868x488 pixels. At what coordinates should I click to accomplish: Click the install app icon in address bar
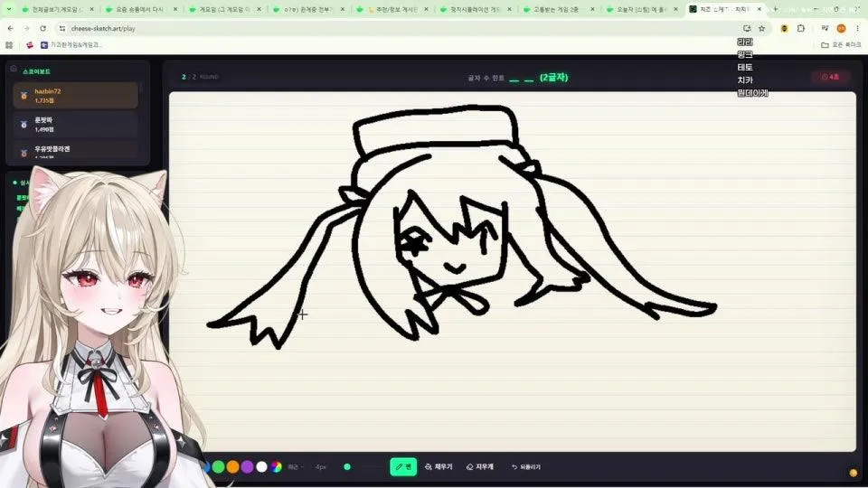pos(747,28)
